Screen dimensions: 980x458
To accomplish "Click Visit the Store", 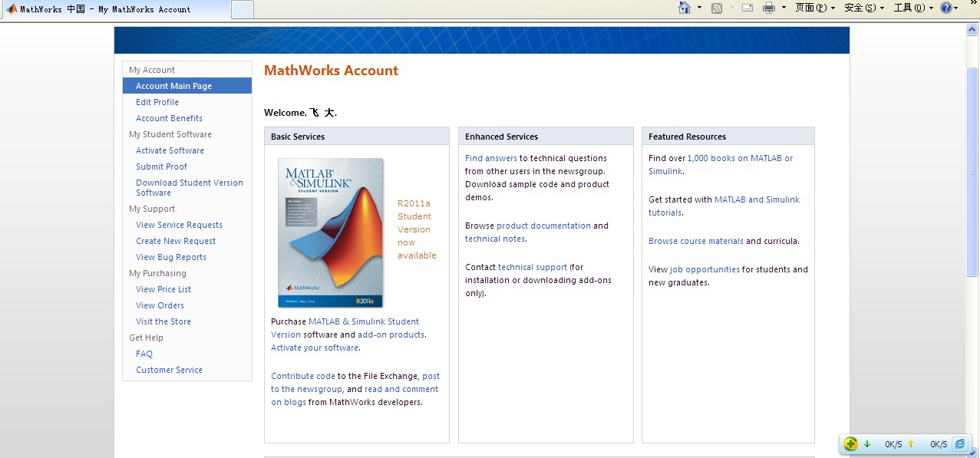I will 163,321.
